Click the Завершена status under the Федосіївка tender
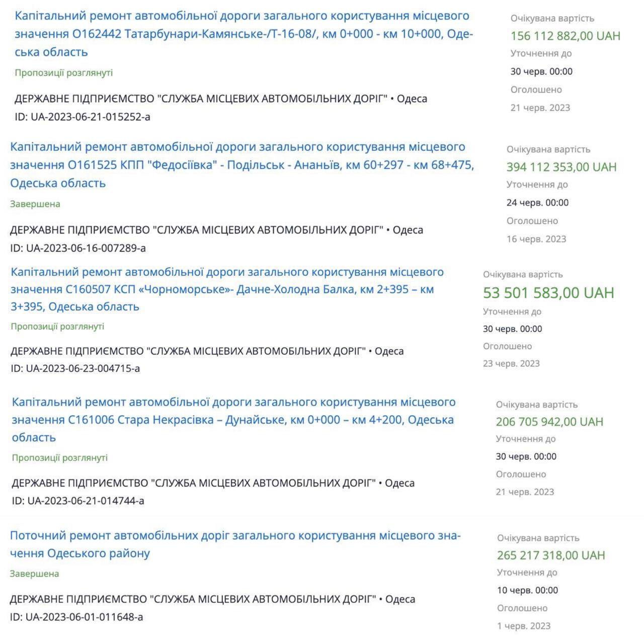644x644 pixels. 35,204
